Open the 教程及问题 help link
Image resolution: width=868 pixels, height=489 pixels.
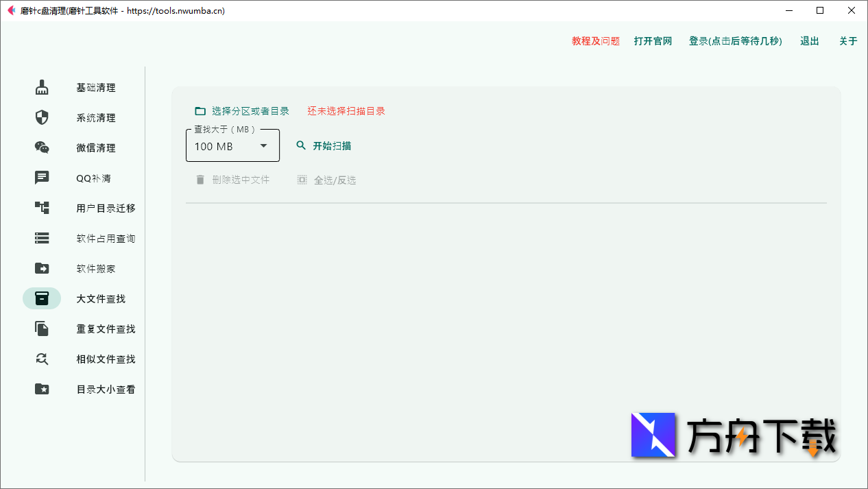tap(594, 40)
